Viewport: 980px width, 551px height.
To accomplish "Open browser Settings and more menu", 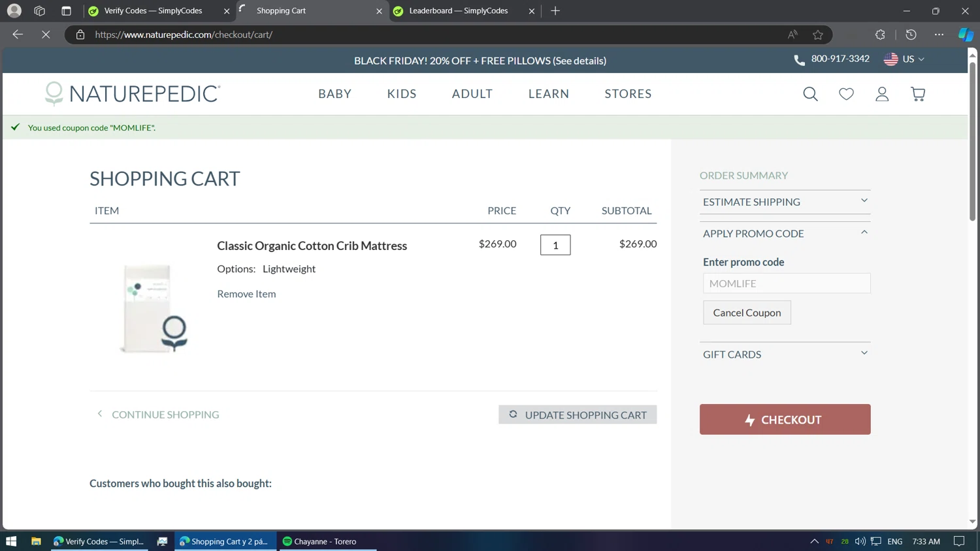I will [x=939, y=35].
